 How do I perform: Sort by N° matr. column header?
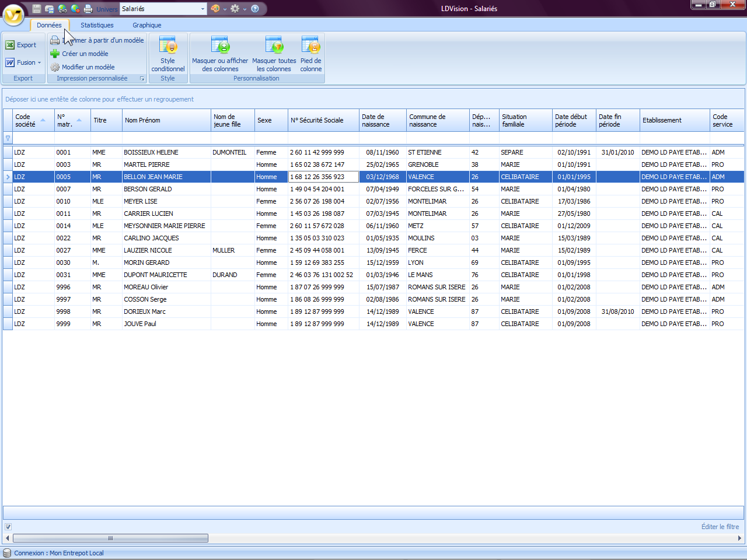click(x=72, y=120)
